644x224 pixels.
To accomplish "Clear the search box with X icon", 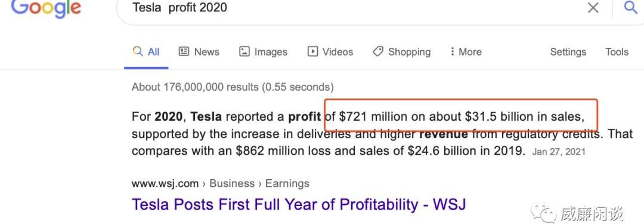I will 593,7.
